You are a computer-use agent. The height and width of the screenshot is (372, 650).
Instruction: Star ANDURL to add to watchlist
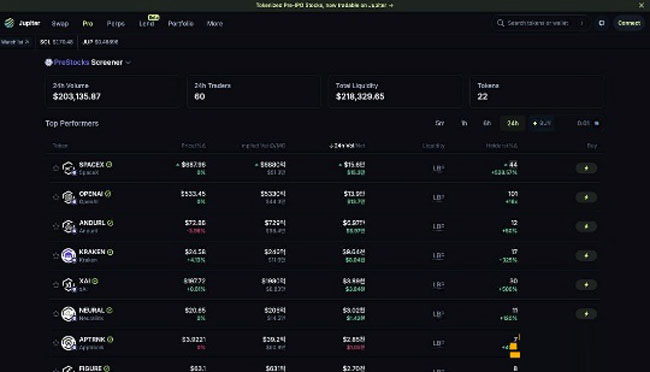click(x=56, y=226)
